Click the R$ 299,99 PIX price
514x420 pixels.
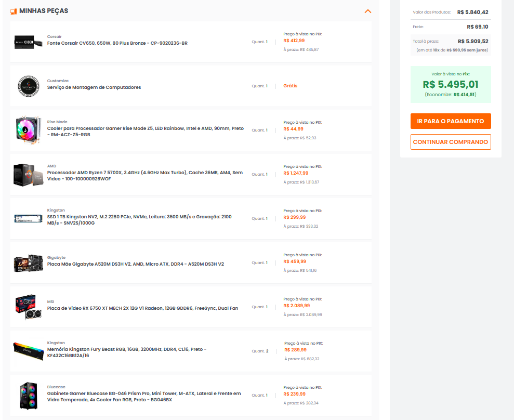[295, 217]
